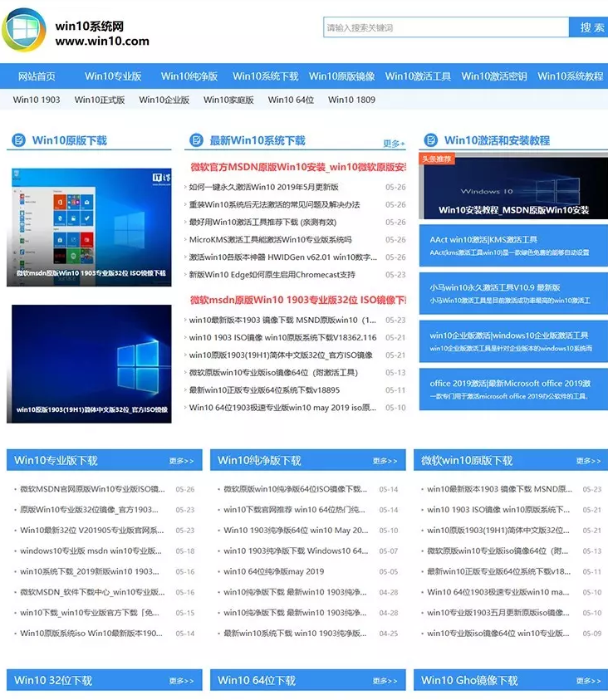The height and width of the screenshot is (700, 608).
Task: Click the icon beside Win10原版下载 heading
Action: pyautogui.click(x=17, y=140)
